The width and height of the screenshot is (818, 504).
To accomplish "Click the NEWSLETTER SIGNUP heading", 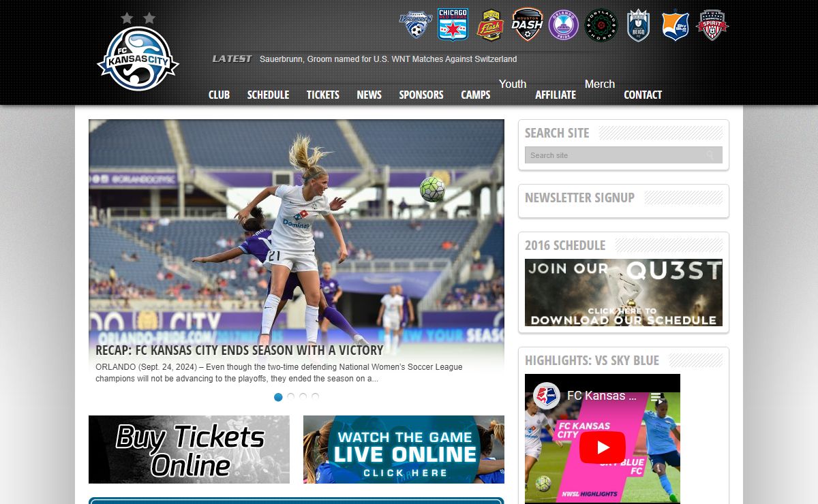I will coord(579,198).
